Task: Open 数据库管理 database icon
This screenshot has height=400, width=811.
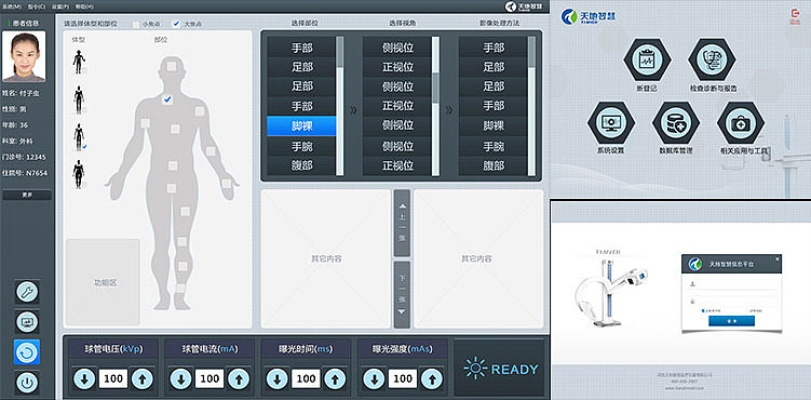Action: point(676,124)
